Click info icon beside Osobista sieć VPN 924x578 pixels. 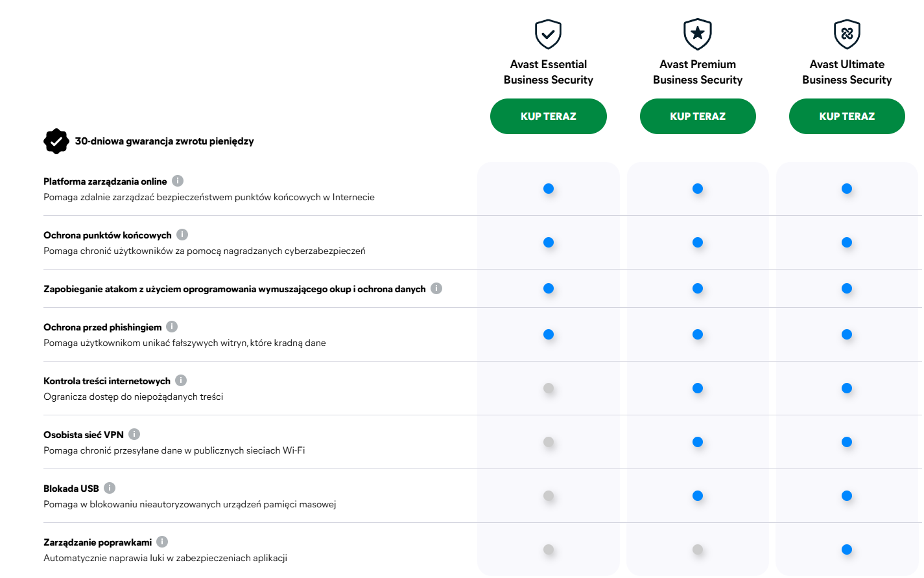(134, 434)
